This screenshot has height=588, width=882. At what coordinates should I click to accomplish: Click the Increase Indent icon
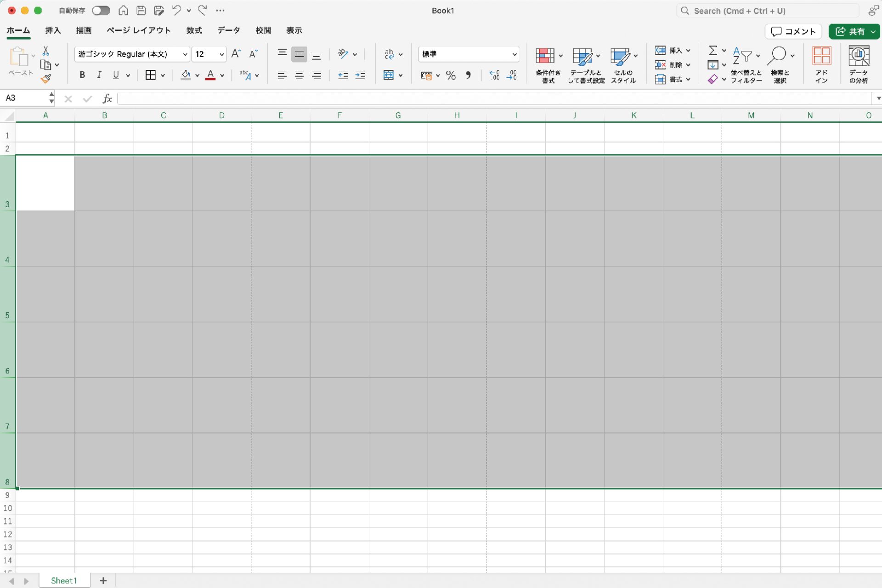[360, 75]
